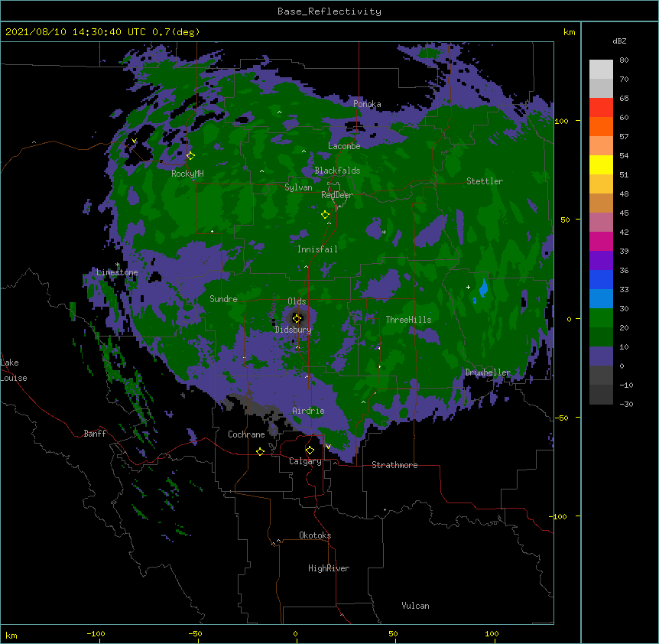Click the dark gray -10 dBZ legend swatch
Screen dimensions: 659x644
[601, 395]
